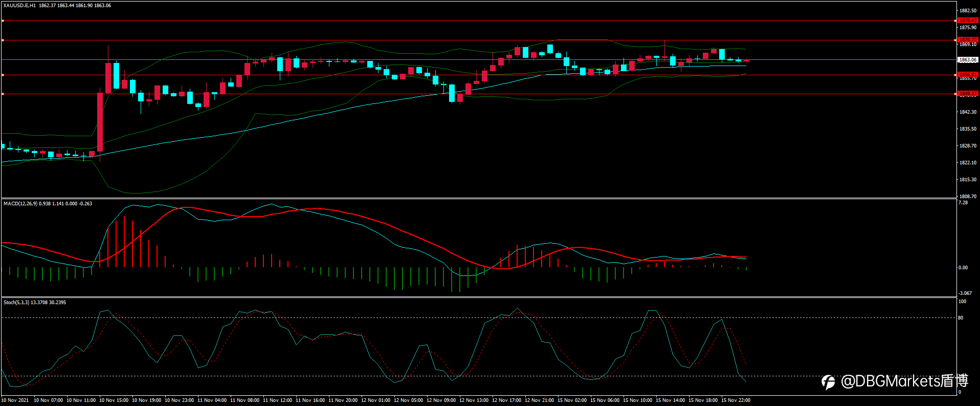This screenshot has height=406, width=980.
Task: Select the 1849.37 red price tag
Action: [x=968, y=94]
